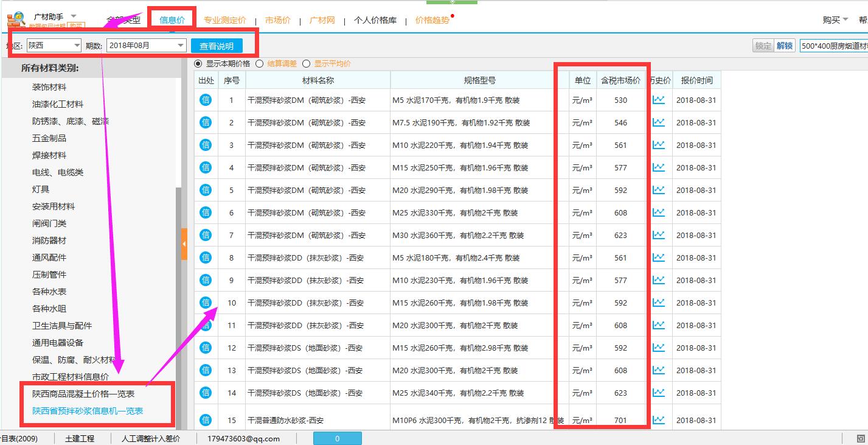
Task: Open 陕西商品混凝土价格一览表 link
Action: [x=83, y=394]
